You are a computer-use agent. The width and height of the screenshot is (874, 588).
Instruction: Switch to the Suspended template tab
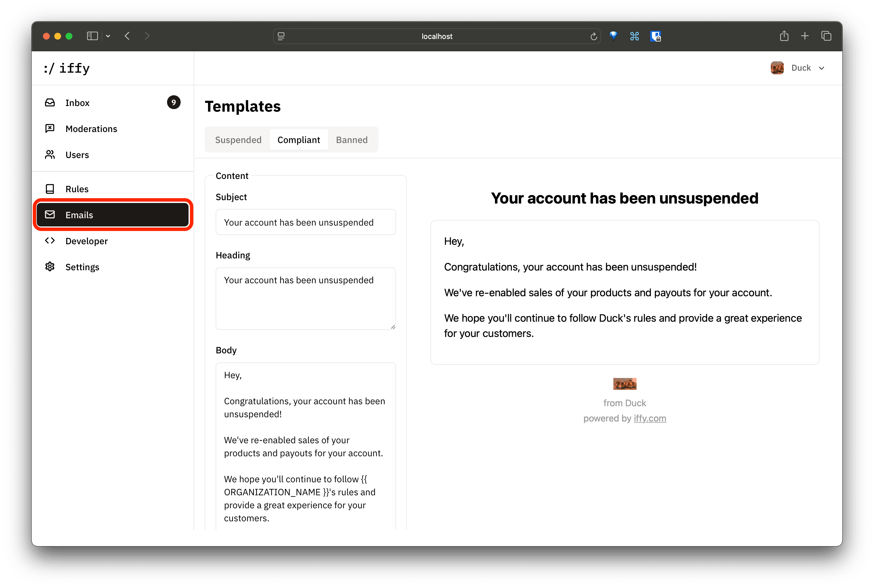click(x=238, y=139)
